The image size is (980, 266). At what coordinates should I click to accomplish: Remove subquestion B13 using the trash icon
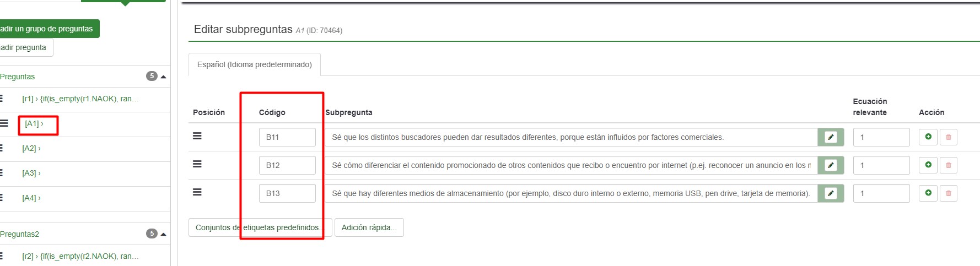click(949, 193)
